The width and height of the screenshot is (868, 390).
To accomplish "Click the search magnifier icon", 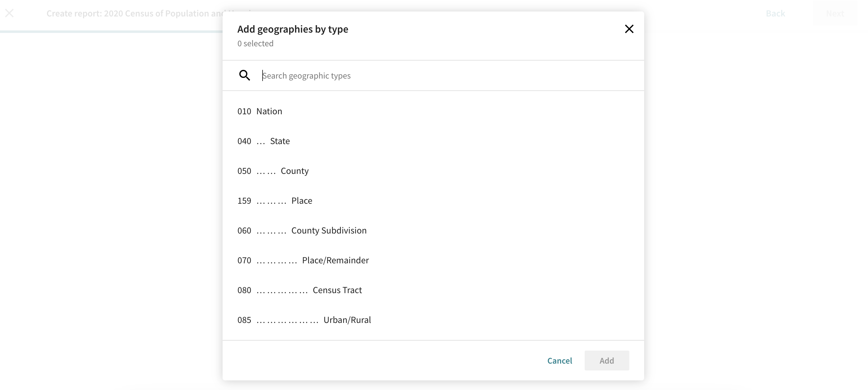I will 244,75.
